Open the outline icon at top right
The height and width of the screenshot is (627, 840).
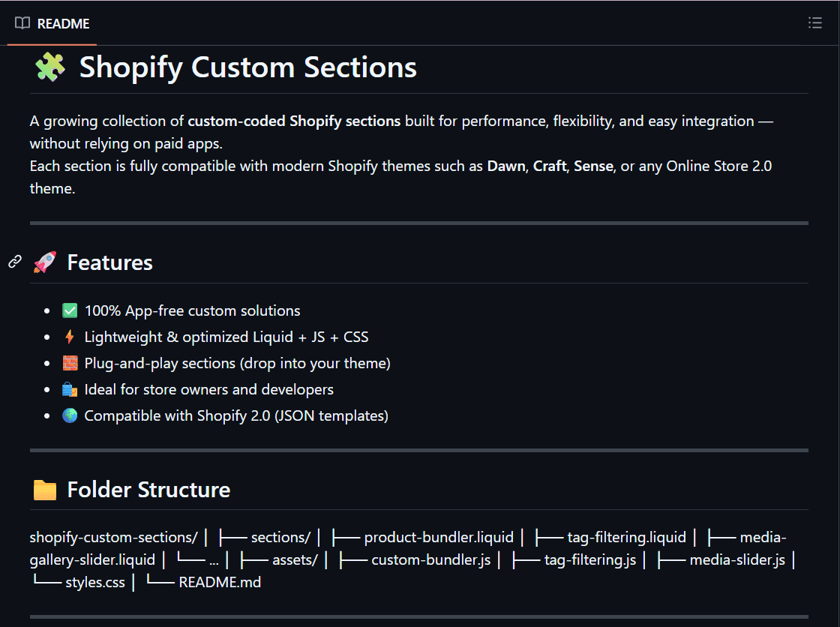pos(814,22)
